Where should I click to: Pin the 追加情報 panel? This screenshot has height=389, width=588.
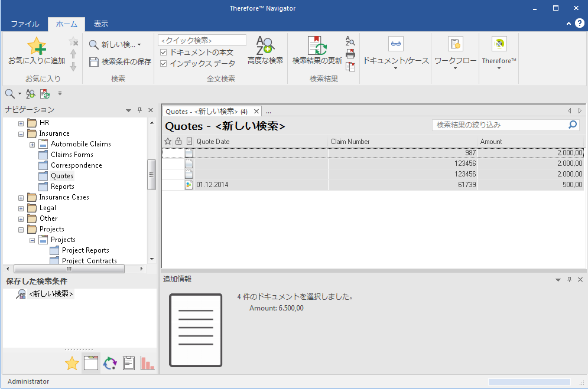pos(569,279)
